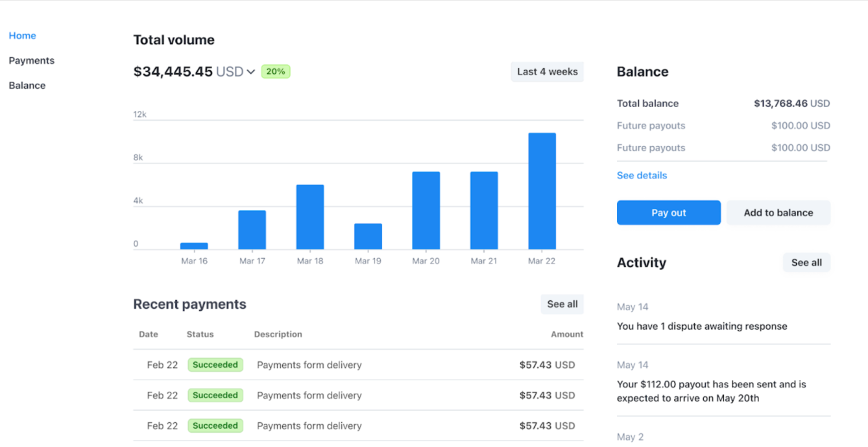Click See all next to Activity

point(806,263)
